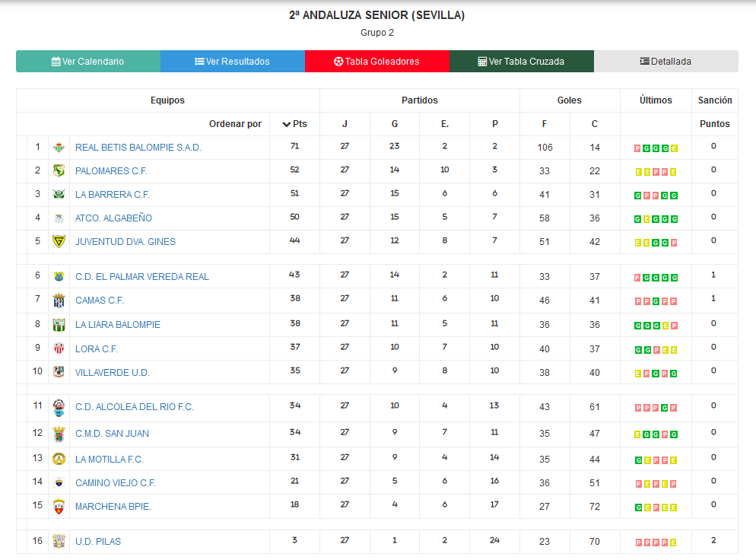Screen dimensions: 756x560
Task: Open the CAMINO VIEJO C.F. link
Action: pos(116,483)
